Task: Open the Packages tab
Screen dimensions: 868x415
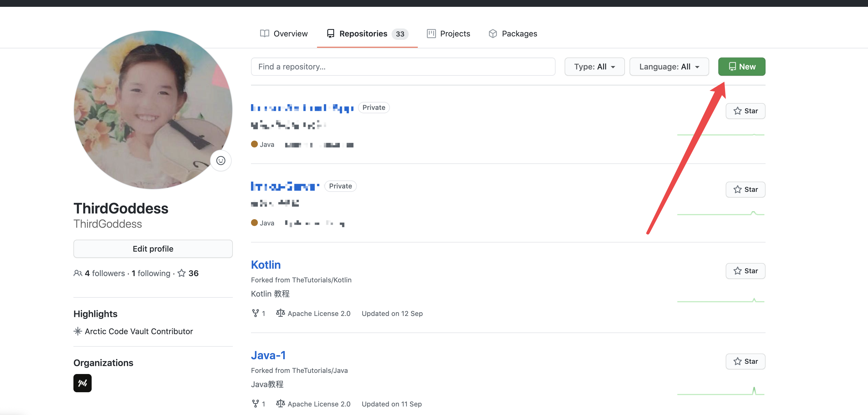Action: (513, 34)
